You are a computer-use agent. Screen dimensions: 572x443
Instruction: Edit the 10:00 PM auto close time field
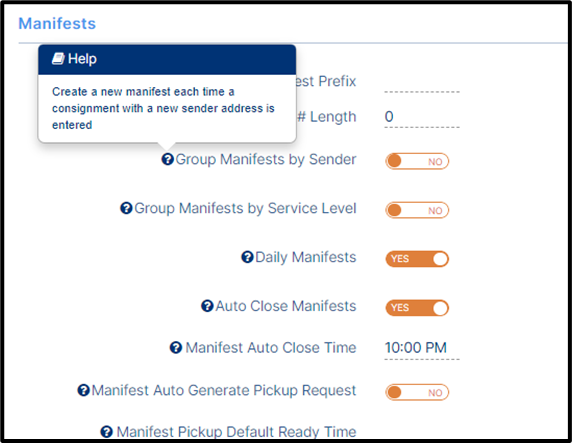coord(422,348)
